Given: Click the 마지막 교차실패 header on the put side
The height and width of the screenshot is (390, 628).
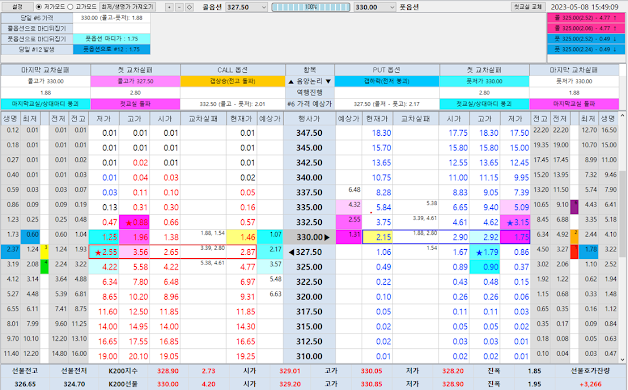Looking at the screenshot, I should pyautogui.click(x=574, y=70).
